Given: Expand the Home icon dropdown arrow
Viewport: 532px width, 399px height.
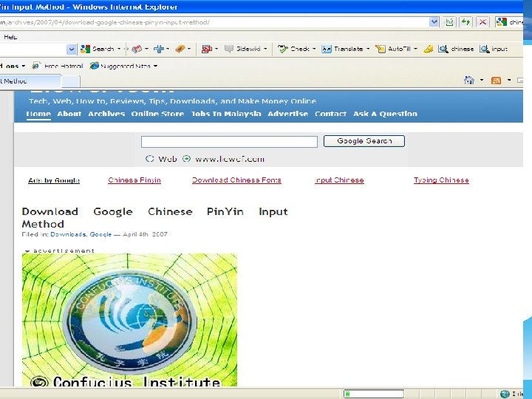Looking at the screenshot, I should [x=482, y=81].
